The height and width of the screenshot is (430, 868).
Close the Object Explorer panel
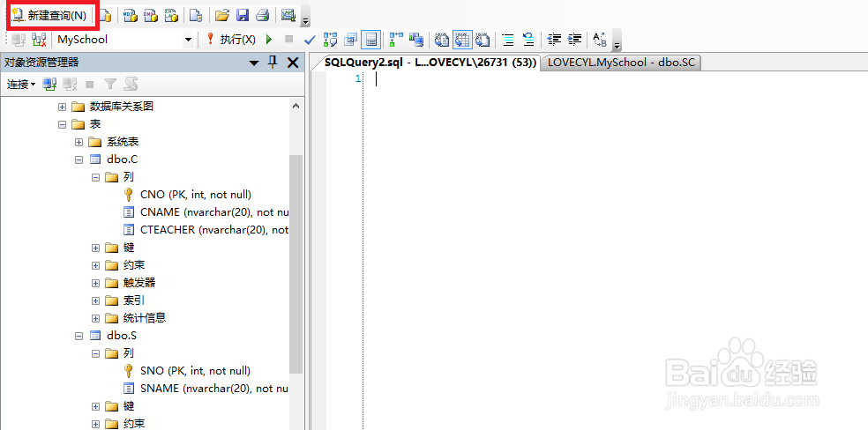[x=293, y=63]
